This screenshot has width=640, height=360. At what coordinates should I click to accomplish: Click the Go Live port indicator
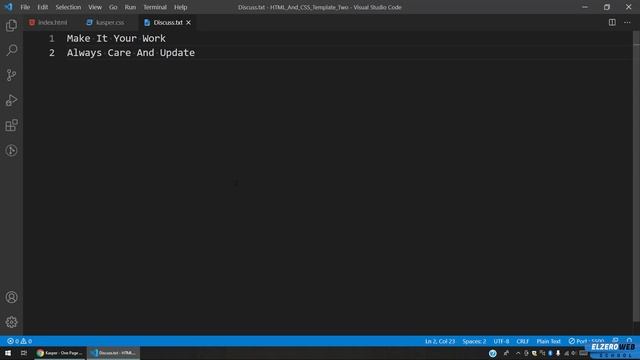coord(586,341)
